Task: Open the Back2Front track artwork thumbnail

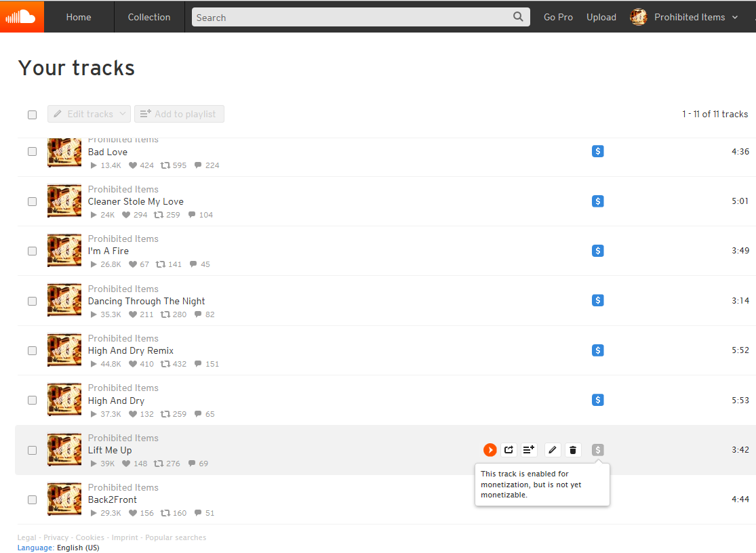Action: click(64, 499)
